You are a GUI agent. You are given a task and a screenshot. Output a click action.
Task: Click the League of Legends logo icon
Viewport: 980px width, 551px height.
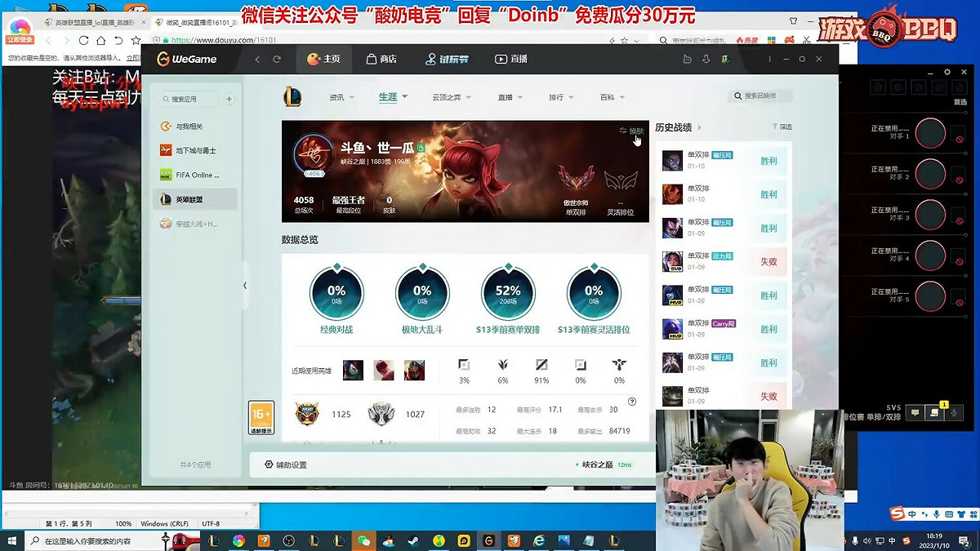click(x=292, y=97)
